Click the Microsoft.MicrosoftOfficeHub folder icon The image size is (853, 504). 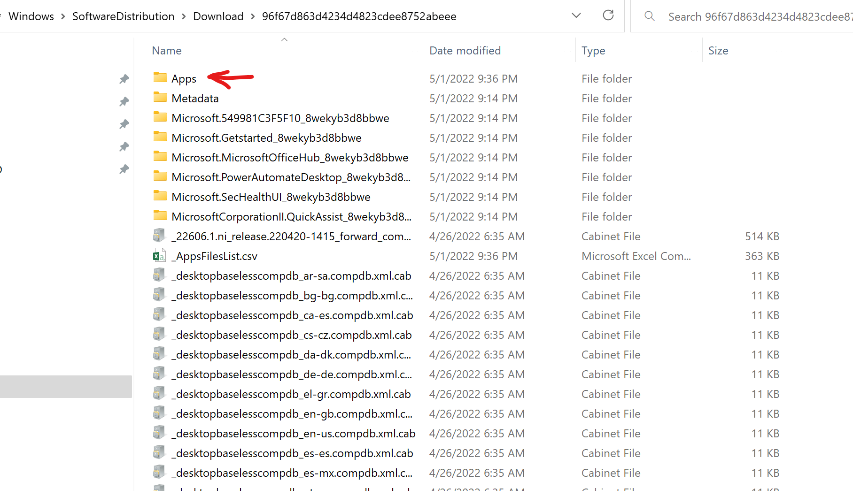160,156
